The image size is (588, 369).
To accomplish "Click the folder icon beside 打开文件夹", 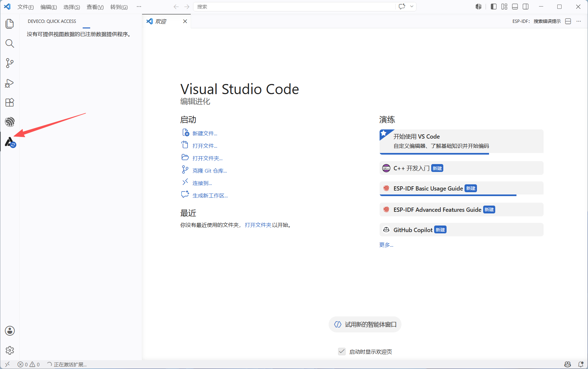I will click(185, 158).
